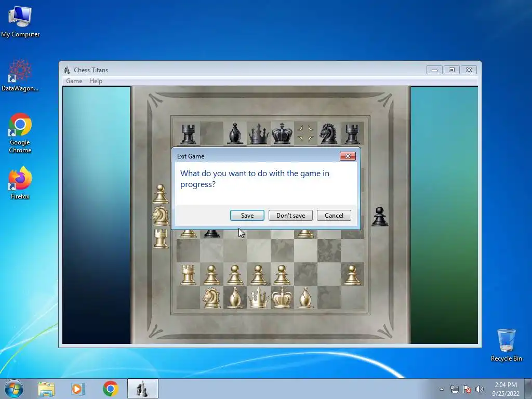Screen dimensions: 532x399
Task: Open the Recycle Bin
Action: 506,345
